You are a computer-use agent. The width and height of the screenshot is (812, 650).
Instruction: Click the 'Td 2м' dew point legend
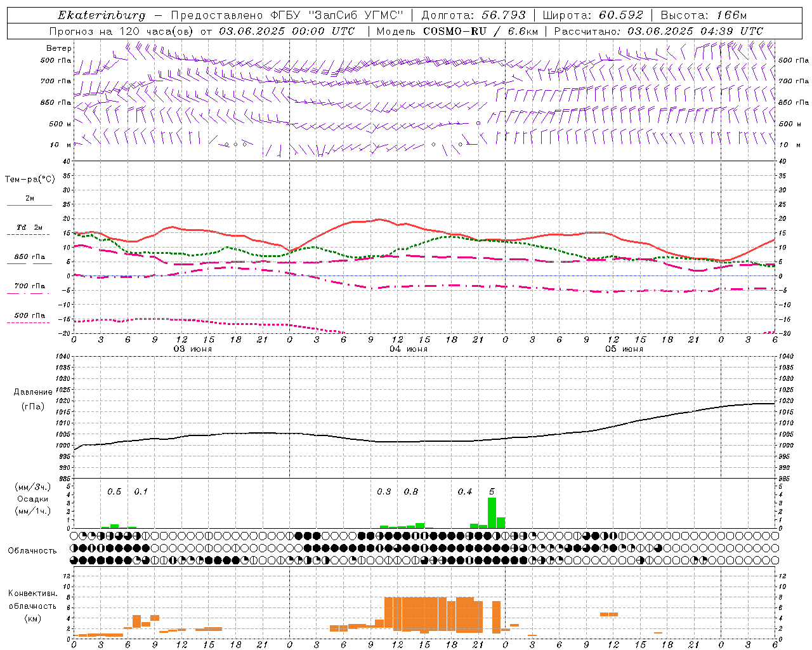click(x=30, y=227)
